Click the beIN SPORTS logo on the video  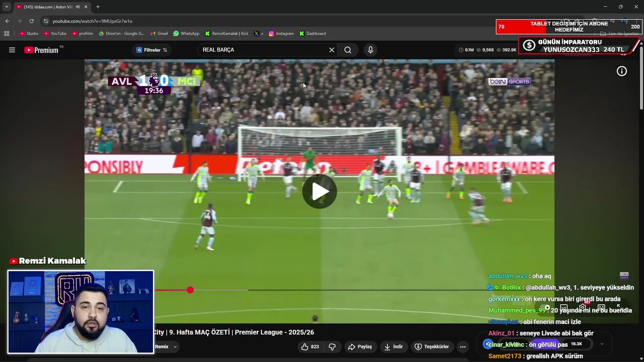510,81
